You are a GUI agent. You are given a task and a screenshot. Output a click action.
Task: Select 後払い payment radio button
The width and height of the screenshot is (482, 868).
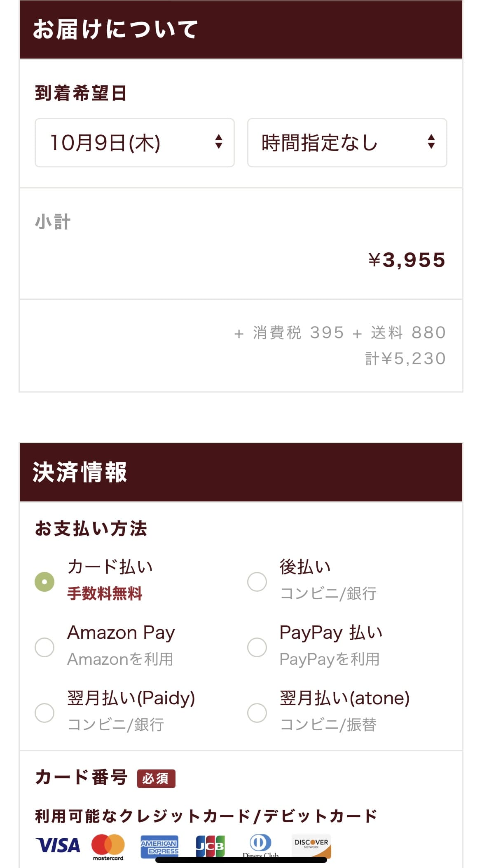tap(257, 582)
